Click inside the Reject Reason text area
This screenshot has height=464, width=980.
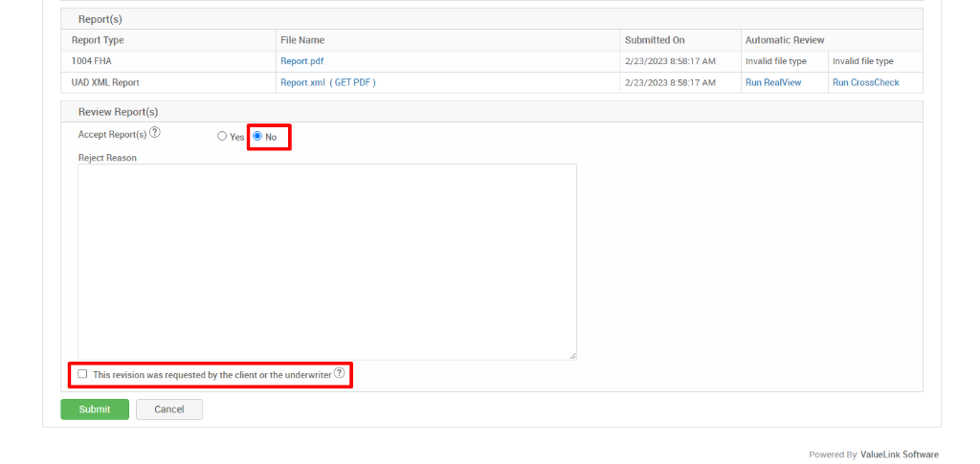click(x=327, y=262)
